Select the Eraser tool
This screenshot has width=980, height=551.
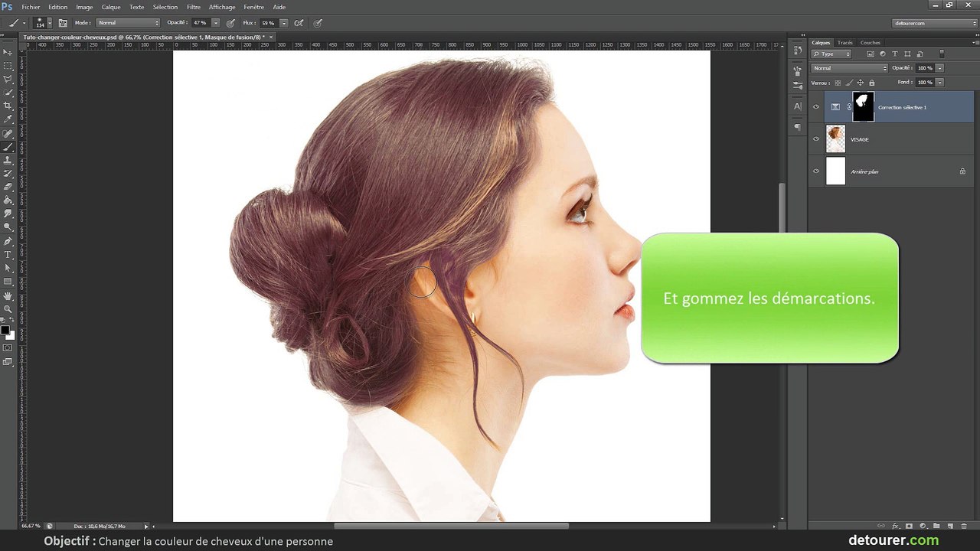tap(8, 187)
